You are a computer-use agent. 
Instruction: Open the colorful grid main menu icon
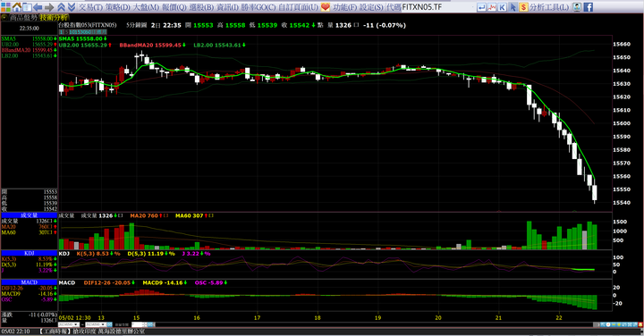[5, 7]
